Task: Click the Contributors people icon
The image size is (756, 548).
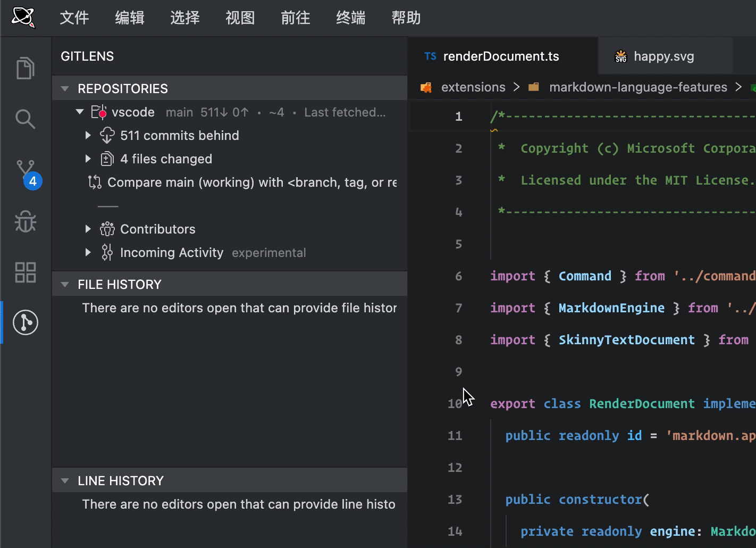Action: (x=107, y=229)
